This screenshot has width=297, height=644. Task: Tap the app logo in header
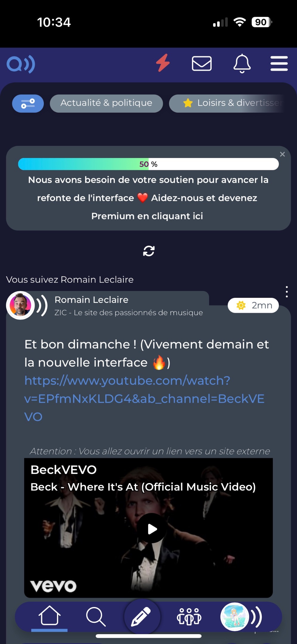click(21, 64)
